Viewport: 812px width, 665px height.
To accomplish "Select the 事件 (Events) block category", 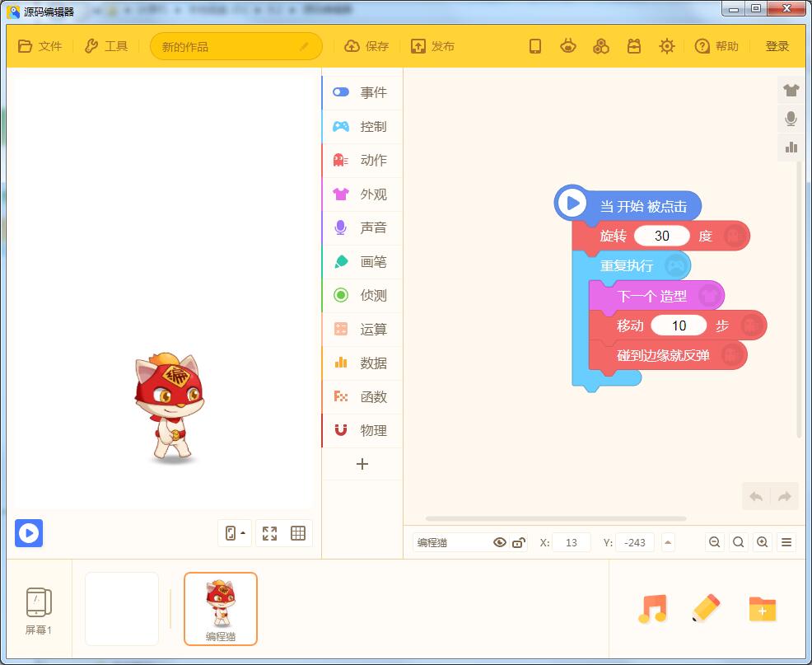I will point(360,92).
